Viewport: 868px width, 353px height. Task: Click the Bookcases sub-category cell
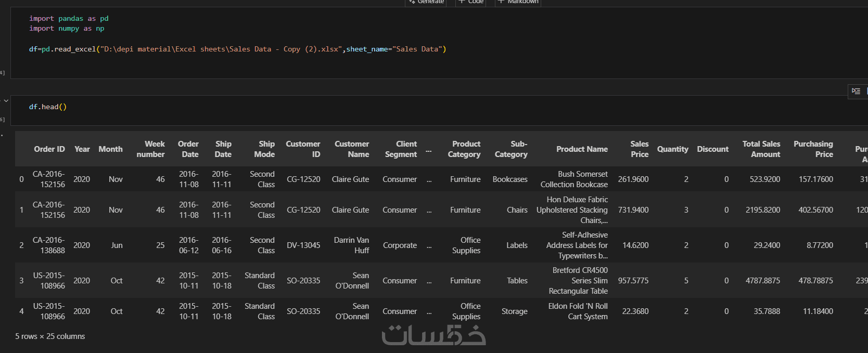(x=510, y=179)
